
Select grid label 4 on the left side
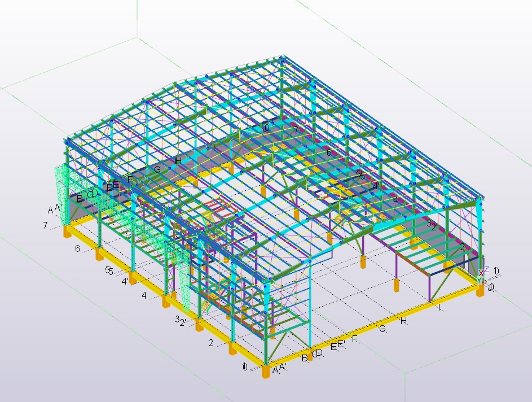point(144,295)
